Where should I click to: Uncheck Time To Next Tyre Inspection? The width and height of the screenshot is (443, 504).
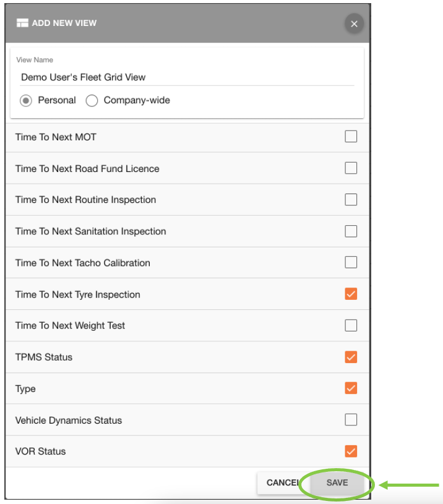[x=351, y=294]
